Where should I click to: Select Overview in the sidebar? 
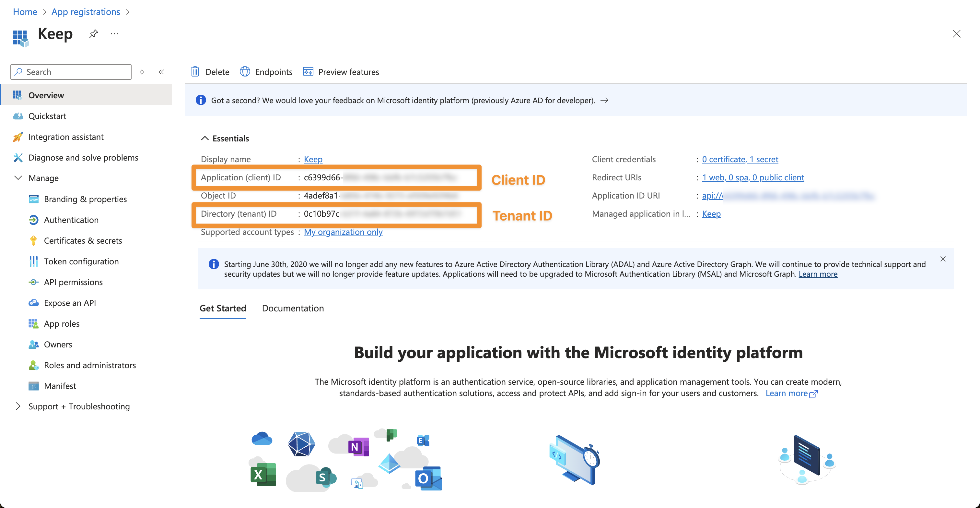click(86, 95)
